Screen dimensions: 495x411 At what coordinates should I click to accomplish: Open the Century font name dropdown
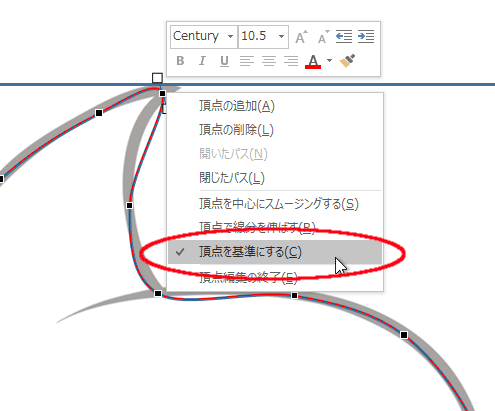[x=230, y=36]
